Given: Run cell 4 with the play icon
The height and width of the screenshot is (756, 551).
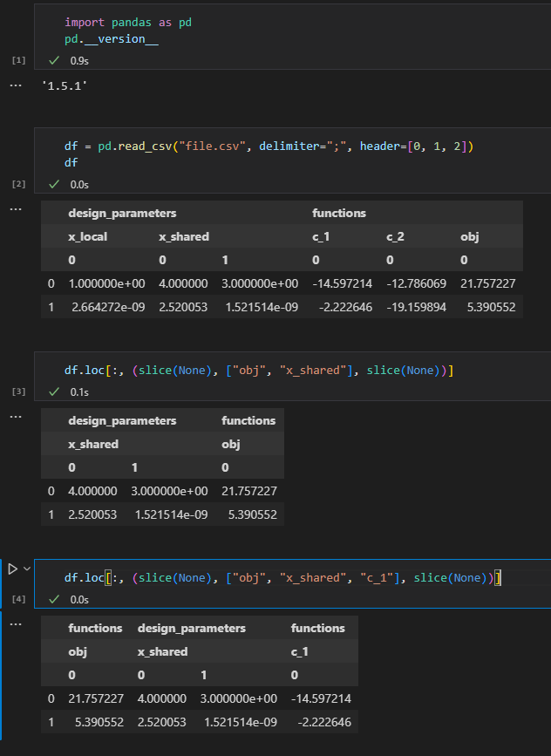Looking at the screenshot, I should (x=13, y=569).
